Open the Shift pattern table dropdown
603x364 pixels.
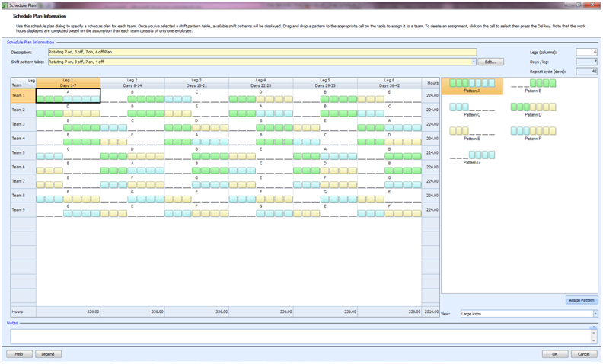click(474, 62)
